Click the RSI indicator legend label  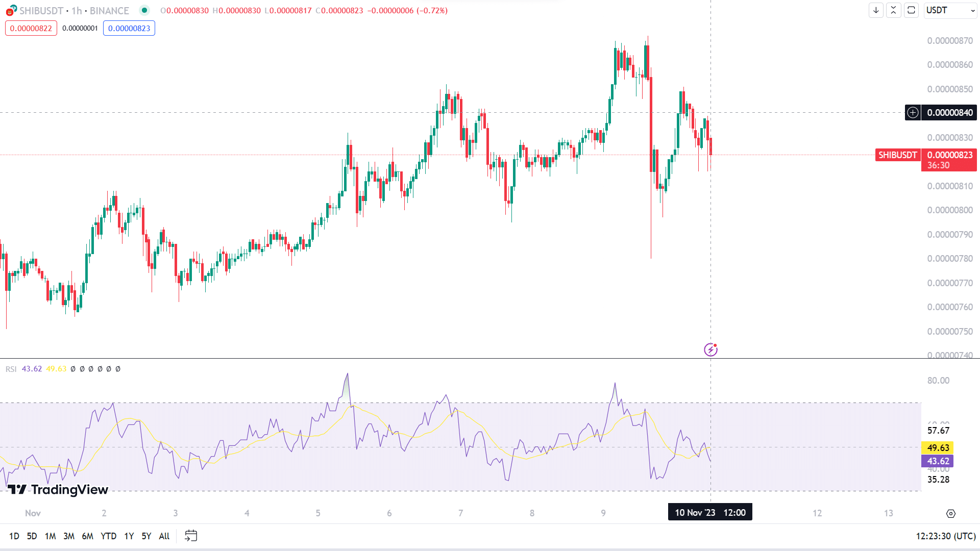tap(11, 369)
